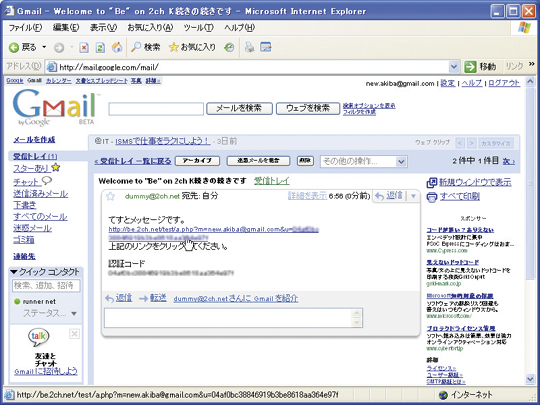
Task: Open the ファイル menu
Action: click(x=25, y=28)
